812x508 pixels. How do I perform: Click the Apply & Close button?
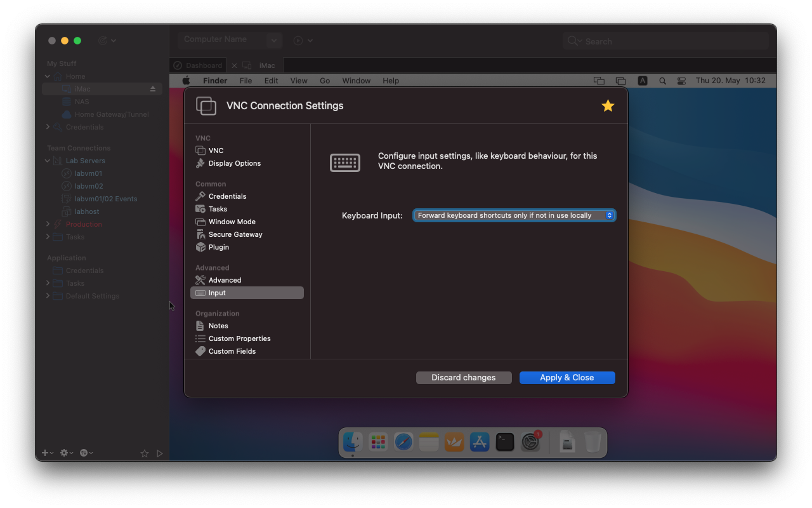(566, 377)
